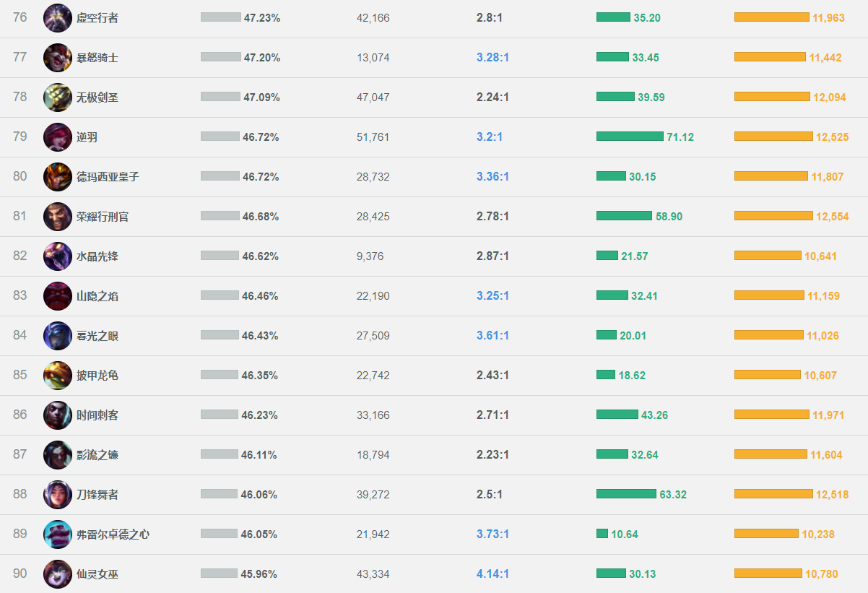Screen dimensions: 868x593
Task: Open the 暮光之眼 champion name link
Action: pyautogui.click(x=97, y=336)
